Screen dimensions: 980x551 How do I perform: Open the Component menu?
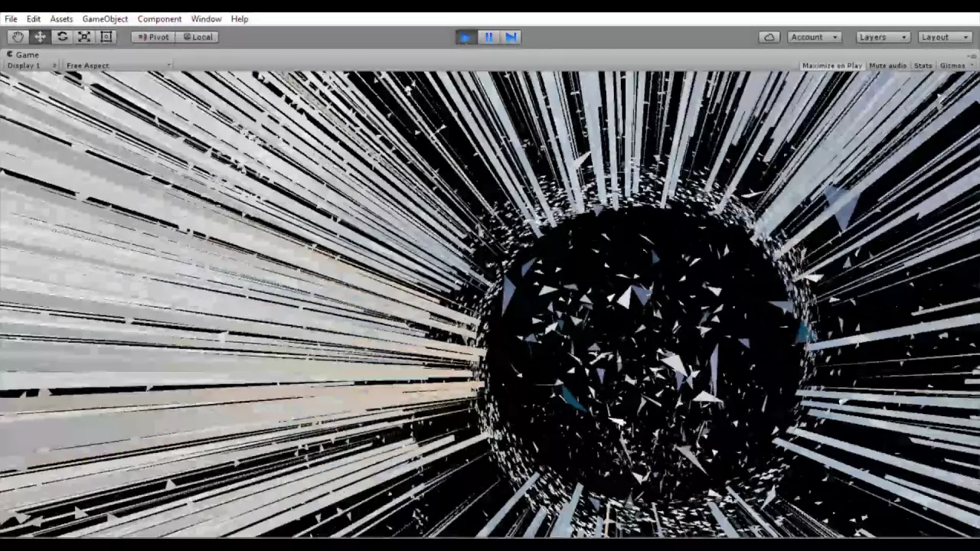click(159, 18)
